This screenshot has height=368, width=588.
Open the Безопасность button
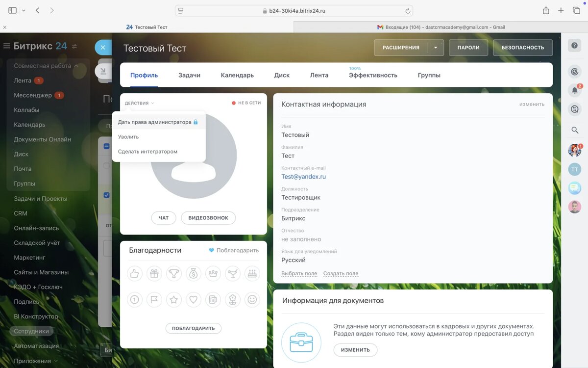[523, 48]
